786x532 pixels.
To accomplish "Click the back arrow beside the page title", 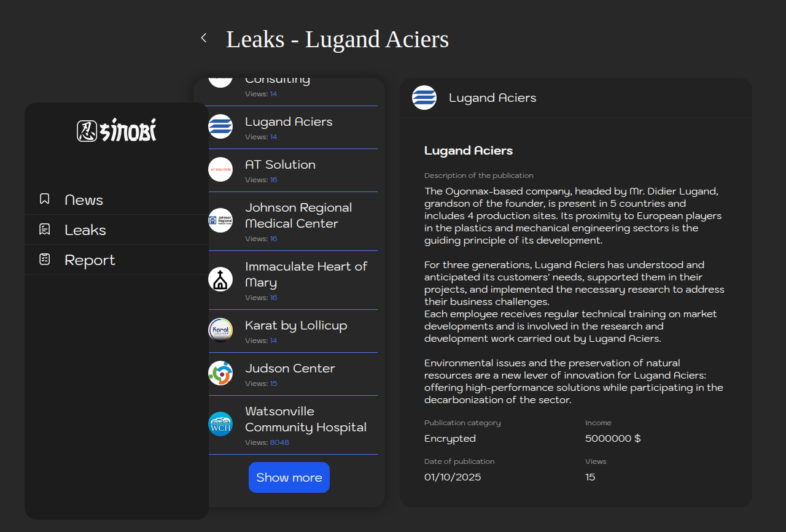I will tap(204, 38).
